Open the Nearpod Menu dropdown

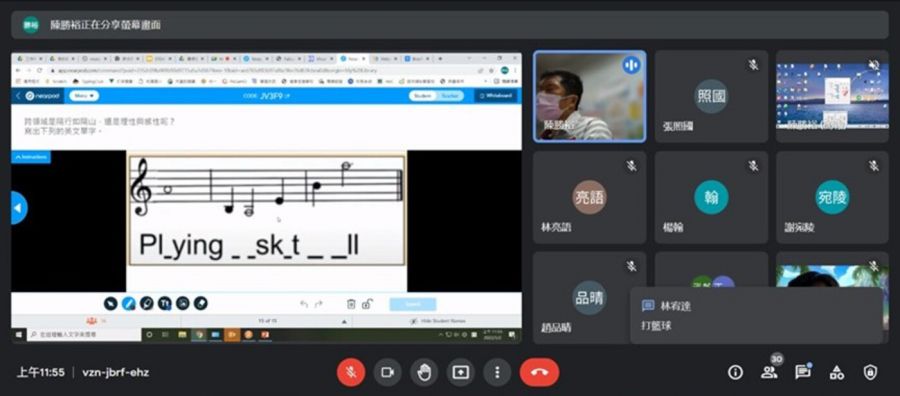coord(84,96)
